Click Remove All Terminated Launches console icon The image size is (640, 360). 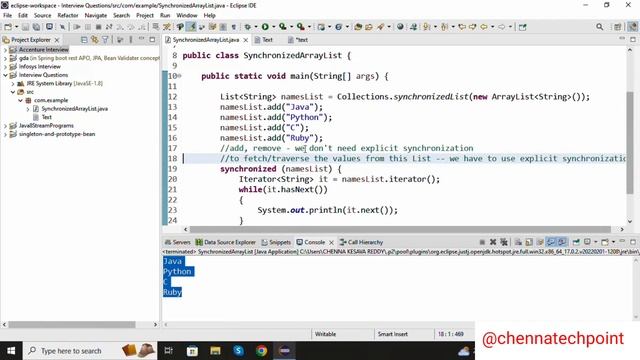point(504,242)
